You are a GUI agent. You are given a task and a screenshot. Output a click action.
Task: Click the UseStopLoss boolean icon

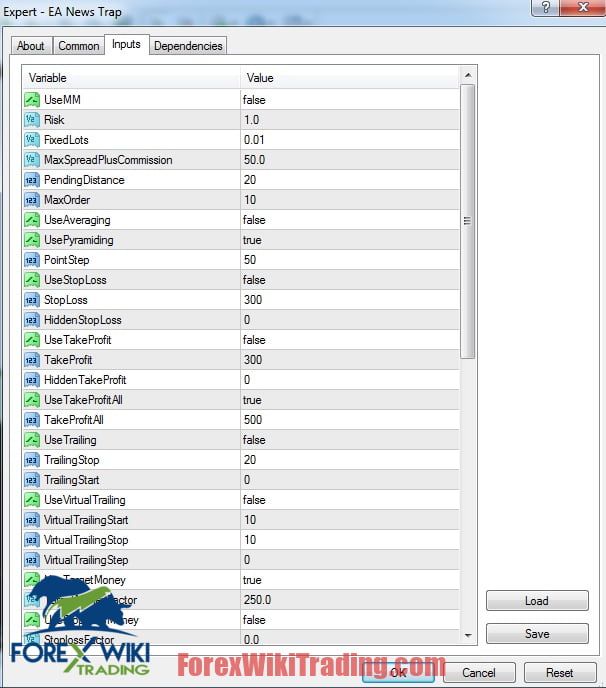click(x=32, y=280)
